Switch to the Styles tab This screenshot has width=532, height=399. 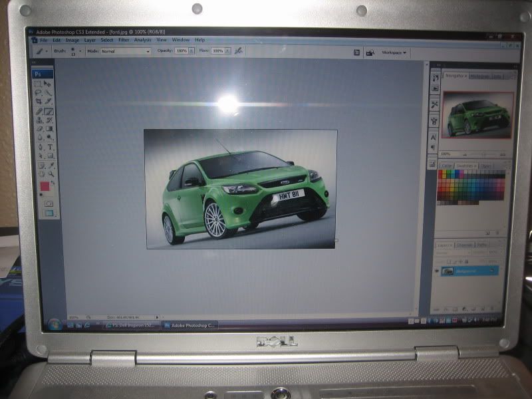coord(486,166)
